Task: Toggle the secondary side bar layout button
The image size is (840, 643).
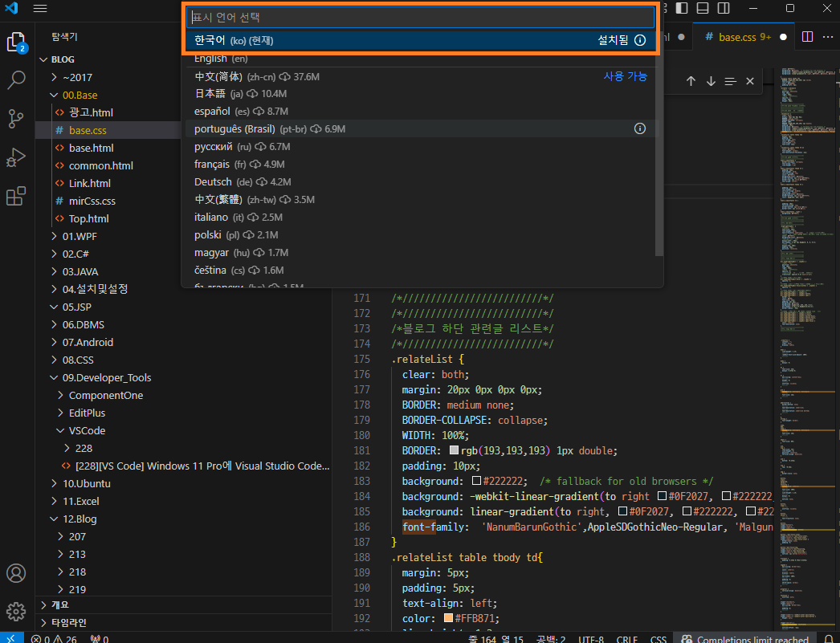Action: [724, 8]
